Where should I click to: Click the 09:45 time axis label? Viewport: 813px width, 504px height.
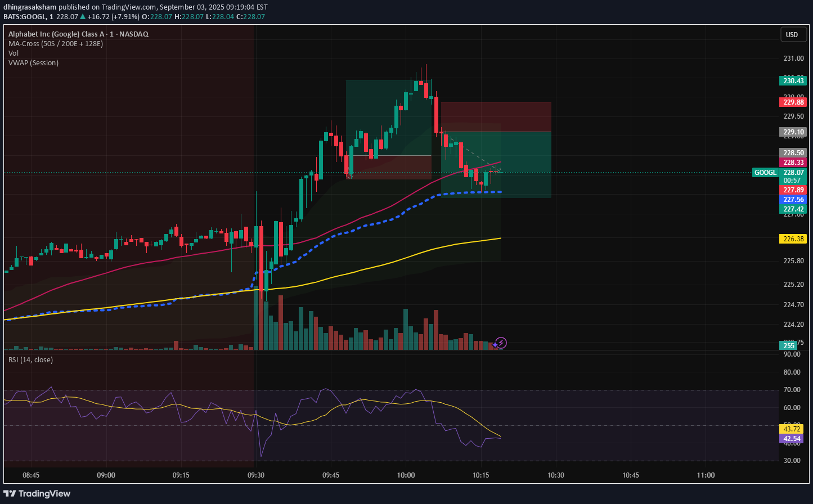(x=331, y=475)
